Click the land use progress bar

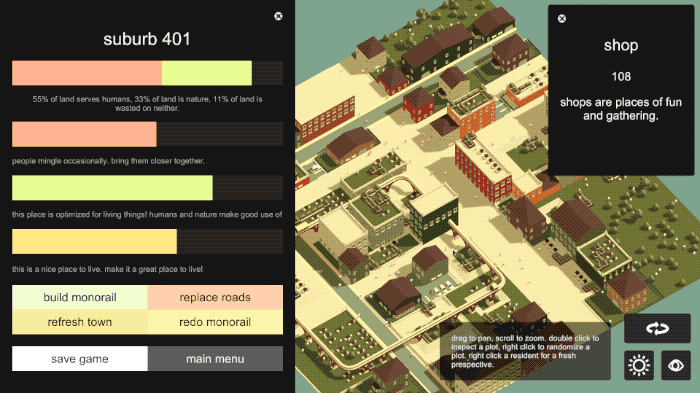pyautogui.click(x=147, y=73)
